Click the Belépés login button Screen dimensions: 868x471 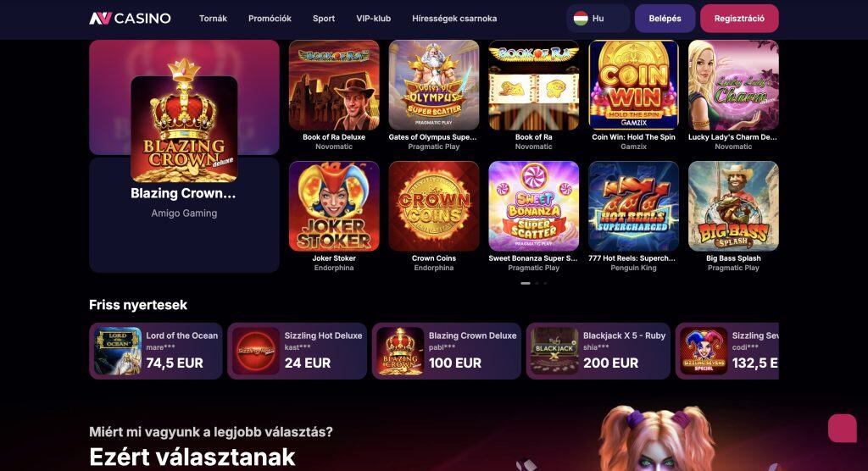coord(665,19)
